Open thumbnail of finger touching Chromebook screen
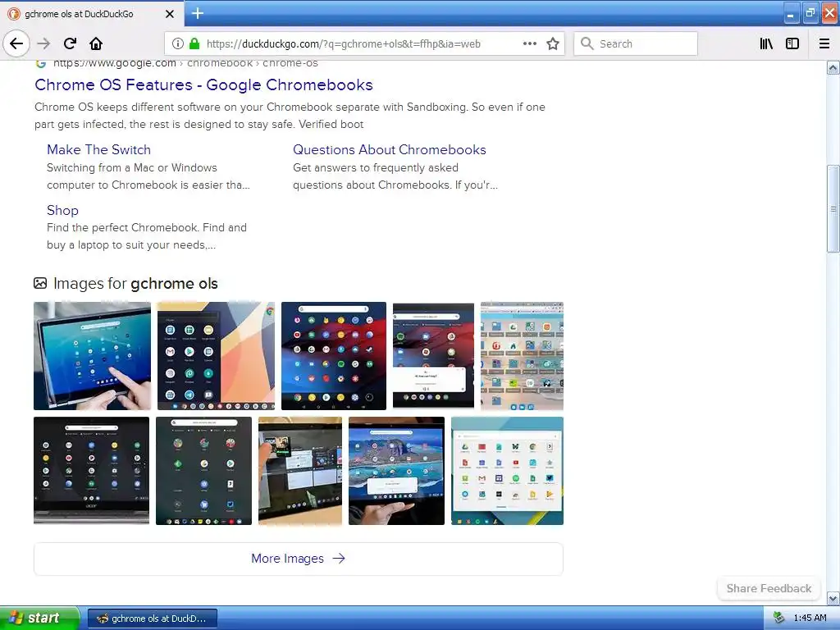840x630 pixels. (x=92, y=356)
